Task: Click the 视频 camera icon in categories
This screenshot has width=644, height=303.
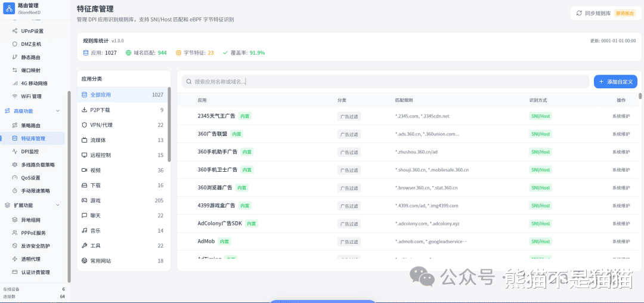Action: (x=84, y=170)
